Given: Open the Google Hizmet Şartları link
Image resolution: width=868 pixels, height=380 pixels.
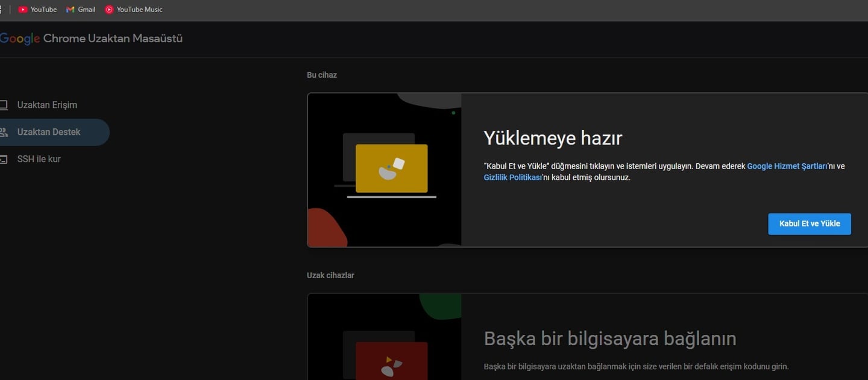Looking at the screenshot, I should [787, 166].
